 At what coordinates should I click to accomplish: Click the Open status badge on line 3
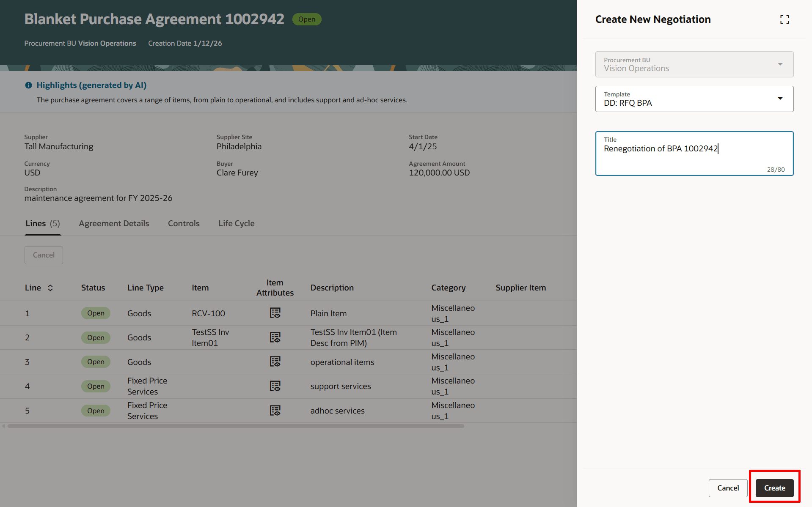[96, 362]
